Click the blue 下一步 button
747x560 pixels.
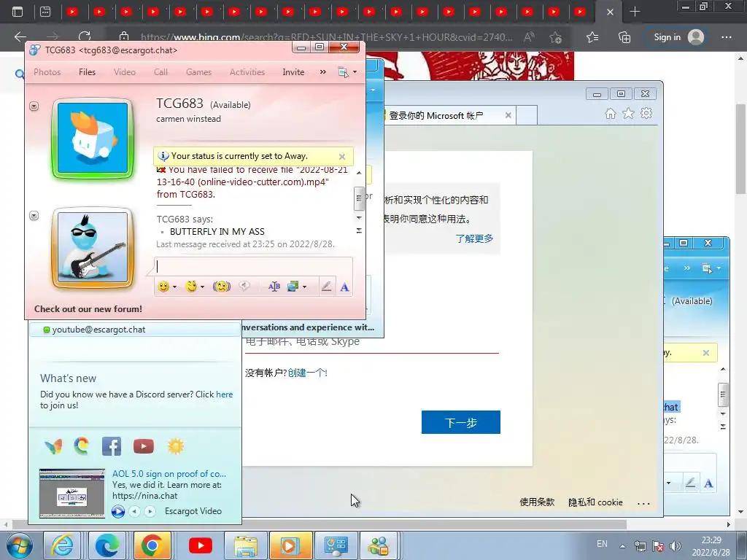click(461, 422)
